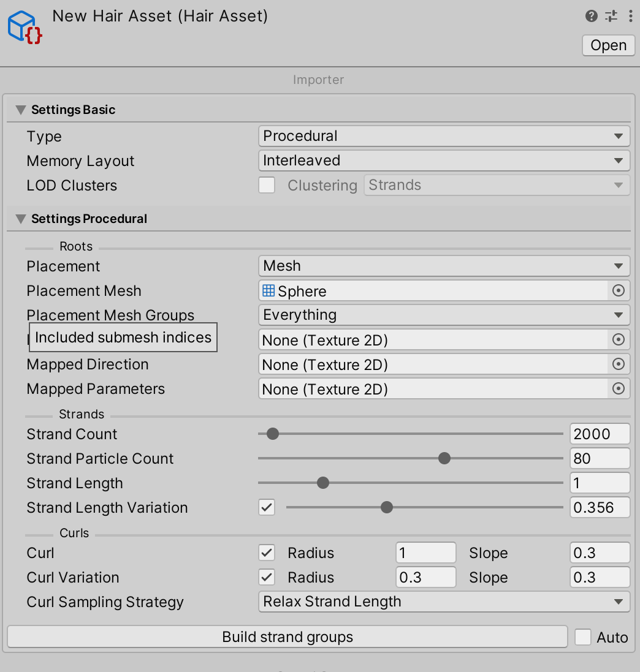This screenshot has height=672, width=640.
Task: Open the three-dot overflow menu
Action: click(631, 16)
